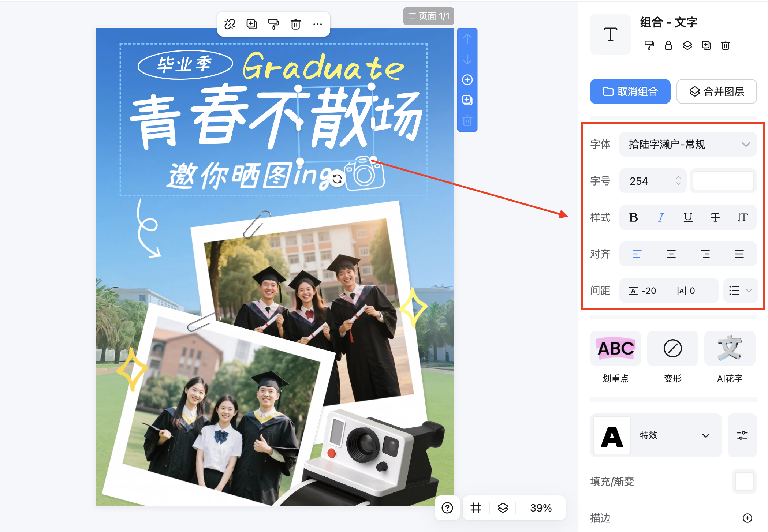
Task: Toggle underline on the text
Action: click(688, 217)
